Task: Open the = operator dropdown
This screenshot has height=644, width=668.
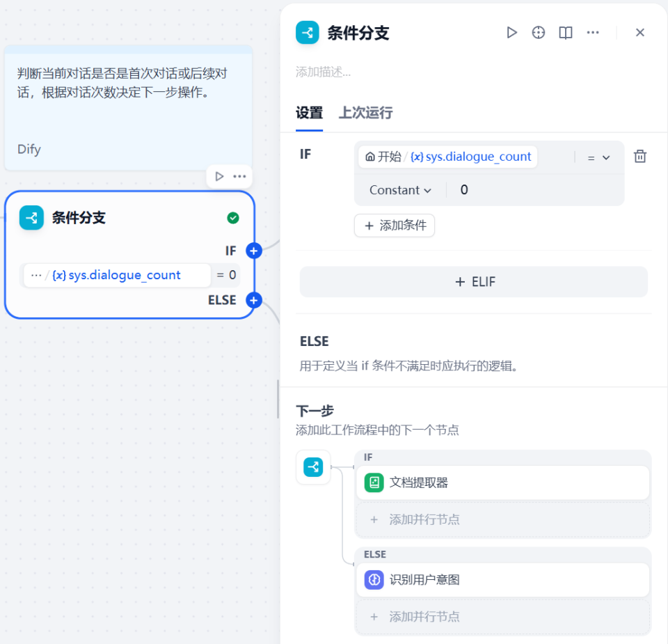Action: click(x=597, y=157)
